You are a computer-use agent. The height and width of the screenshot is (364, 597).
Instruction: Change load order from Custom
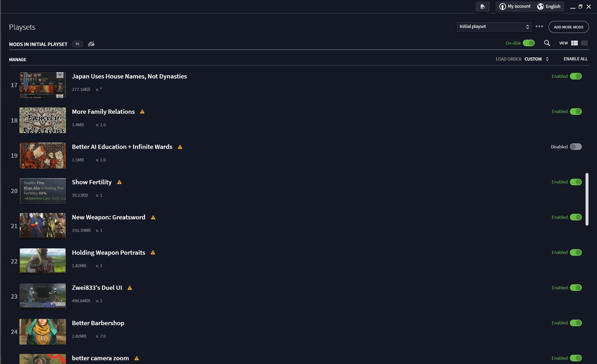point(536,59)
